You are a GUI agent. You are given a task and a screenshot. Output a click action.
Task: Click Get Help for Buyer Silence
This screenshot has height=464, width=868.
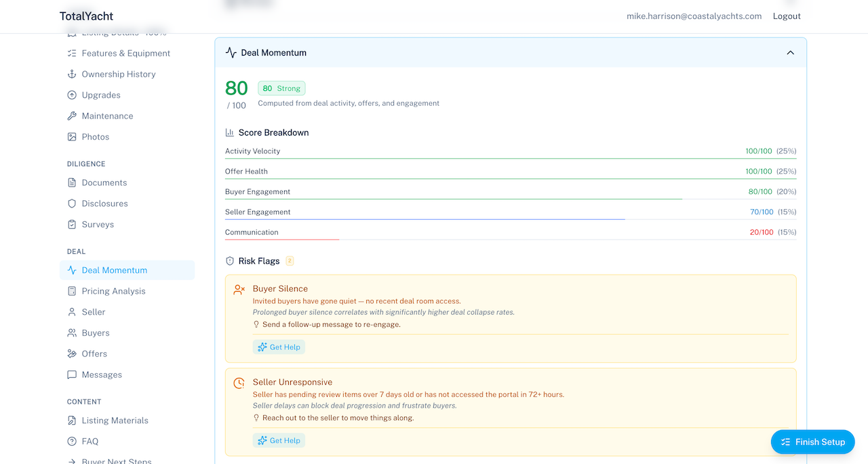(x=279, y=347)
